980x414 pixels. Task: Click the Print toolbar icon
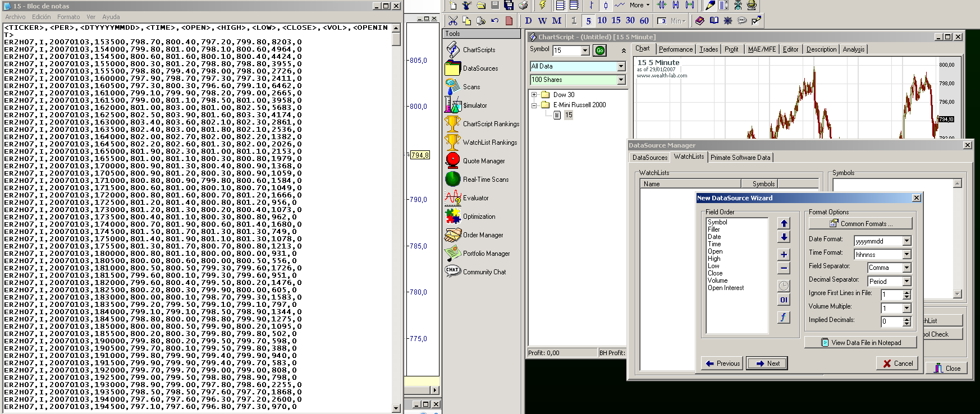523,5
